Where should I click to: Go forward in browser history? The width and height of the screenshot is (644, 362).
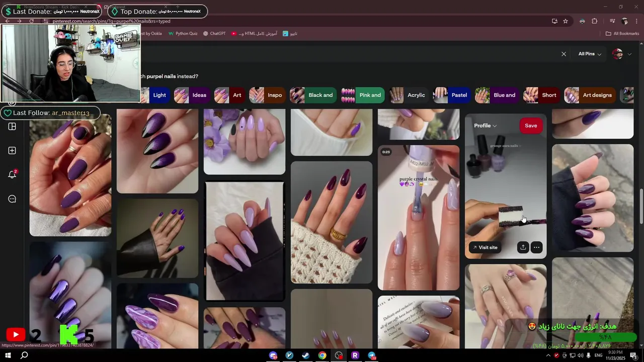[x=19, y=21]
